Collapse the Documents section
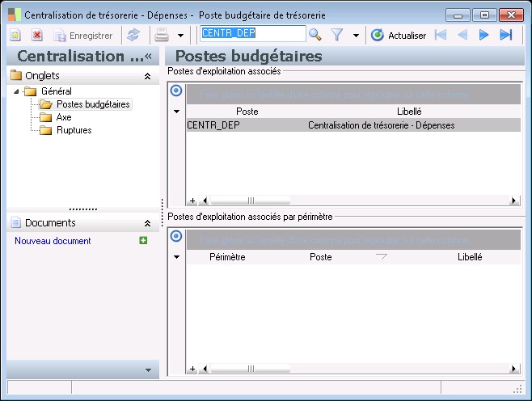The image size is (532, 401). coord(147,223)
